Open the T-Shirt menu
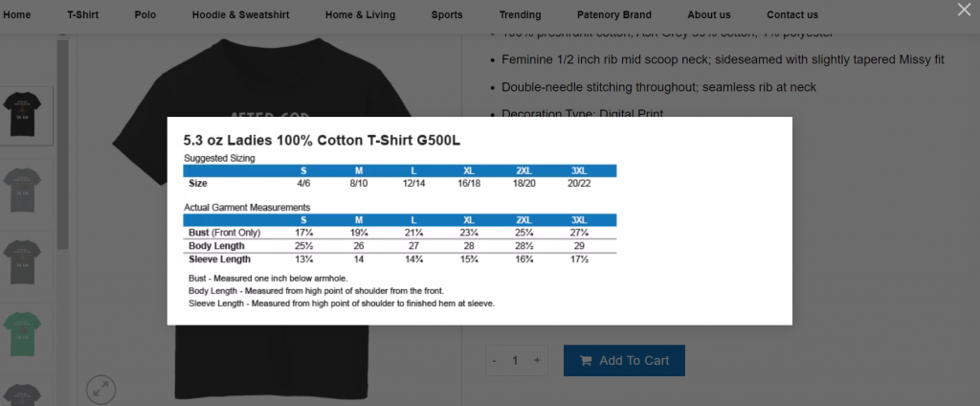 pyautogui.click(x=83, y=15)
